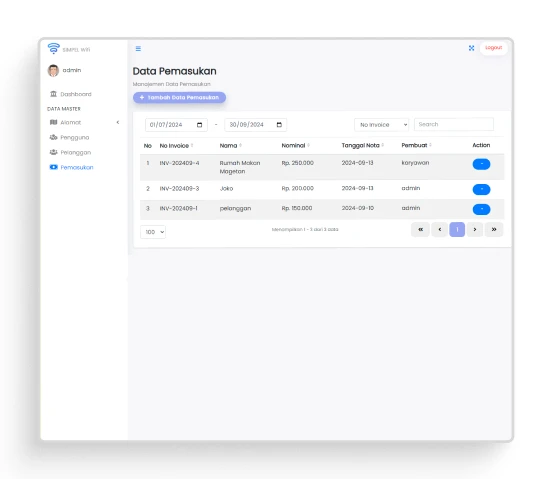
Task: Open action button for INV-202409-1 row
Action: point(481,209)
